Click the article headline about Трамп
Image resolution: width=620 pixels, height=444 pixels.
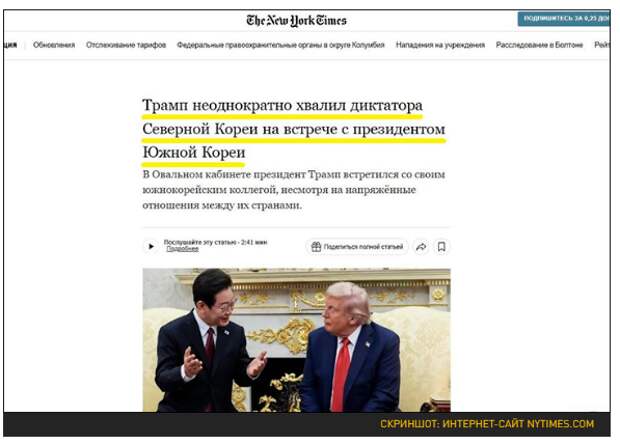point(294,129)
